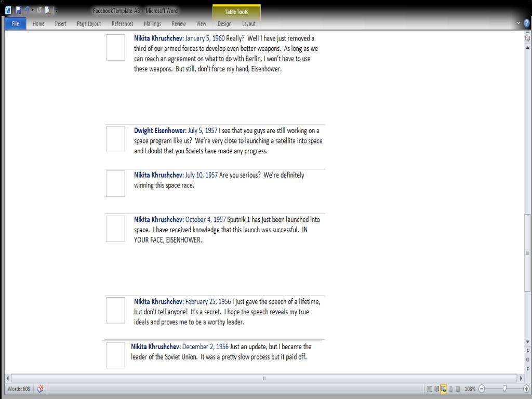Open the Table Tools Design tab
Image resolution: width=532 pixels, height=399 pixels.
point(224,24)
